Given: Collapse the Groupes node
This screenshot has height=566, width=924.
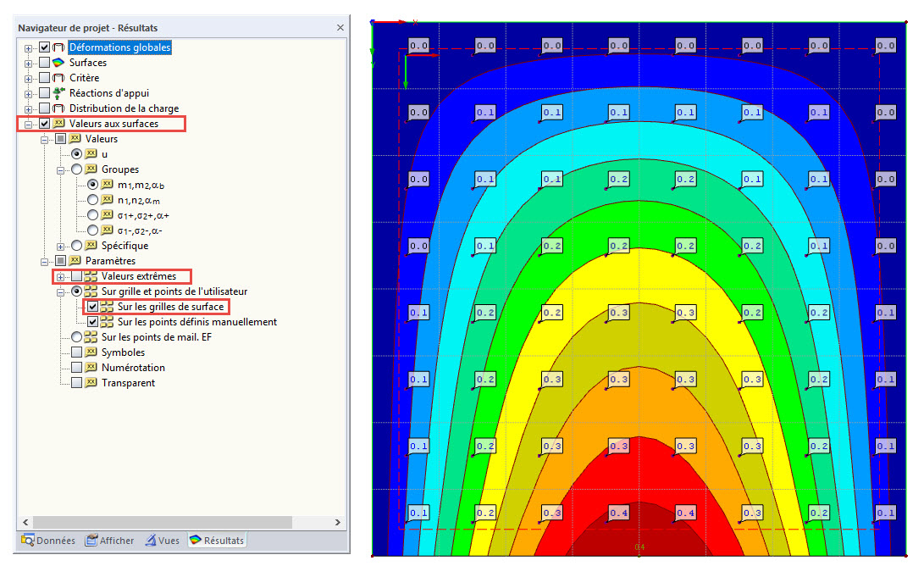Looking at the screenshot, I should [60, 169].
